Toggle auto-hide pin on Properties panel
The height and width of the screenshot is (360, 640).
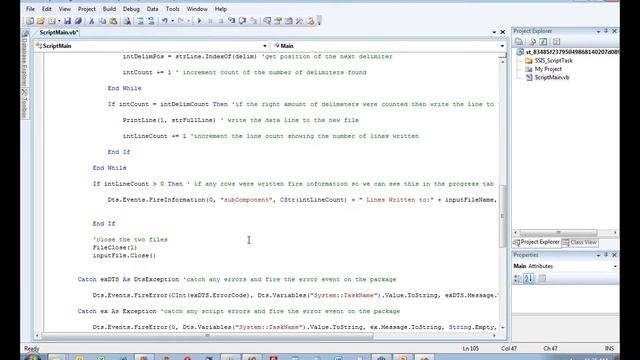(x=606, y=255)
